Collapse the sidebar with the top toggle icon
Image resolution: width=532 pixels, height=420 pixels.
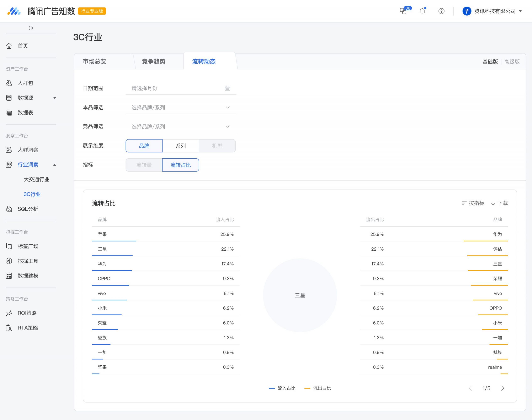point(31,28)
